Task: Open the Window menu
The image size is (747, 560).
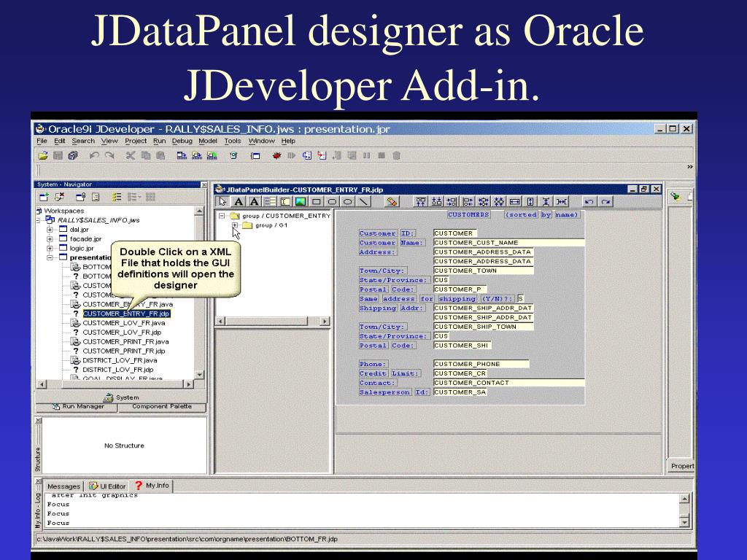Action: coord(262,141)
